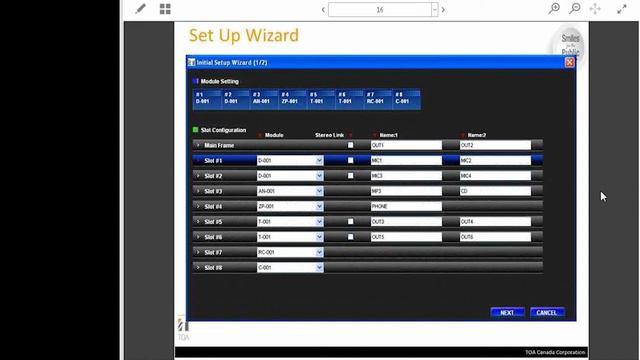Click the CANCEL button
This screenshot has width=640, height=360.
point(547,313)
